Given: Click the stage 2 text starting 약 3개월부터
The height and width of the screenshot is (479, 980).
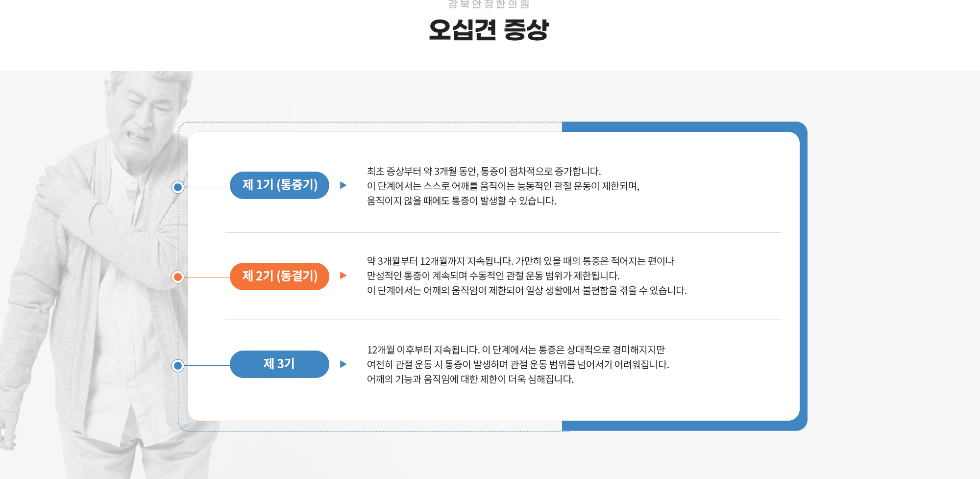Looking at the screenshot, I should click(527, 276).
